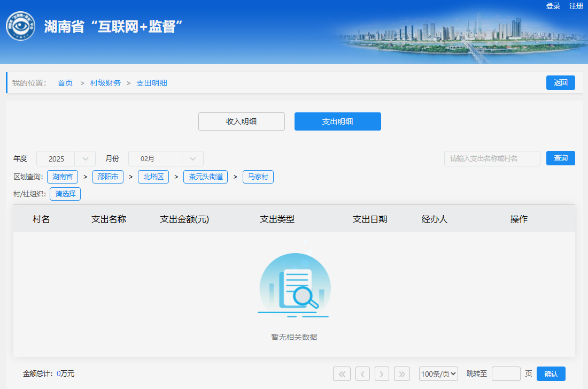Viewport: 588px width, 389px height.
Task: Expand the month 02月 dropdown
Action: (192, 159)
